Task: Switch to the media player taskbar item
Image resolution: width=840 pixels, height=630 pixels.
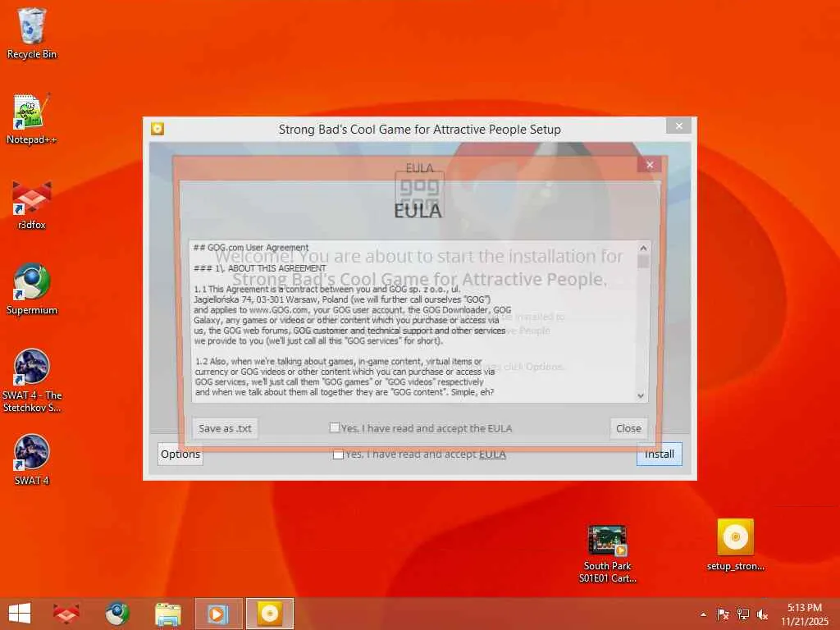Action: [218, 614]
